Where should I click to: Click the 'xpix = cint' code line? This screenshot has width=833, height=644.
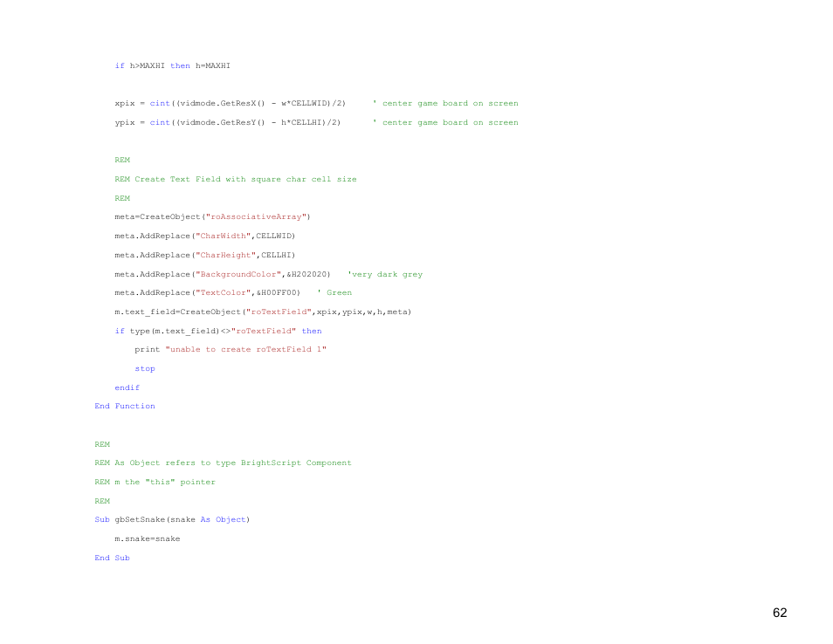point(230,104)
